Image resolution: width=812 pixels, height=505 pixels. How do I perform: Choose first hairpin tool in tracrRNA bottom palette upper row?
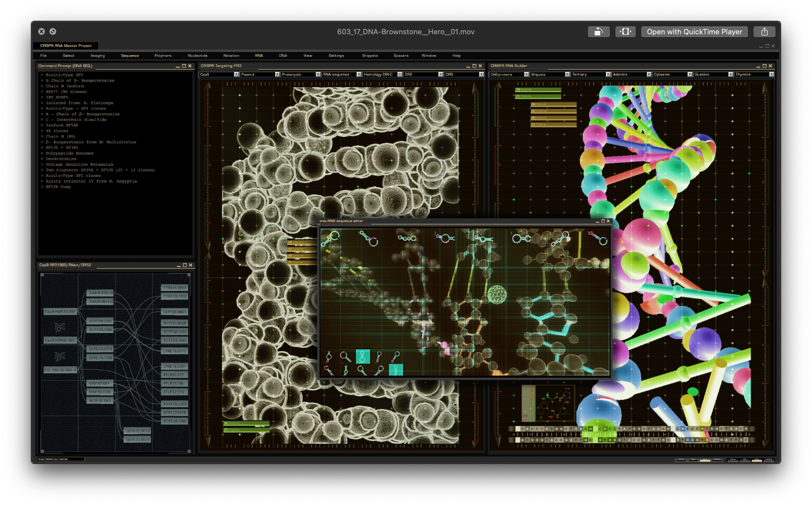[329, 356]
